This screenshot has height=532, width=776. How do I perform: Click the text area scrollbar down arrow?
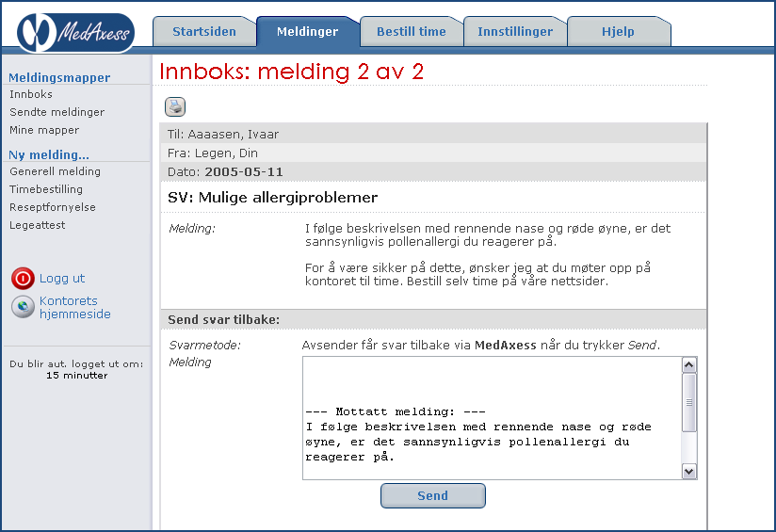click(688, 471)
